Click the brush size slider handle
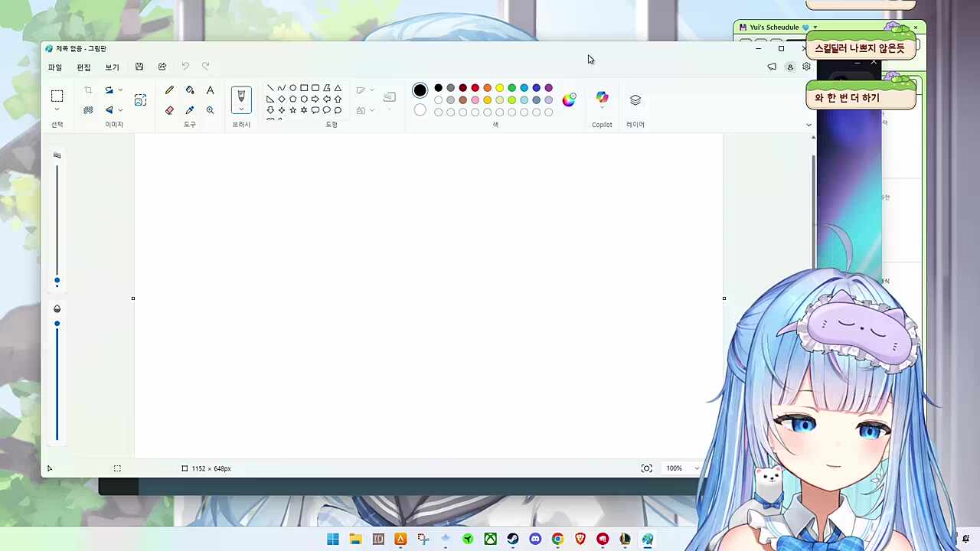The height and width of the screenshot is (551, 980). tap(57, 281)
